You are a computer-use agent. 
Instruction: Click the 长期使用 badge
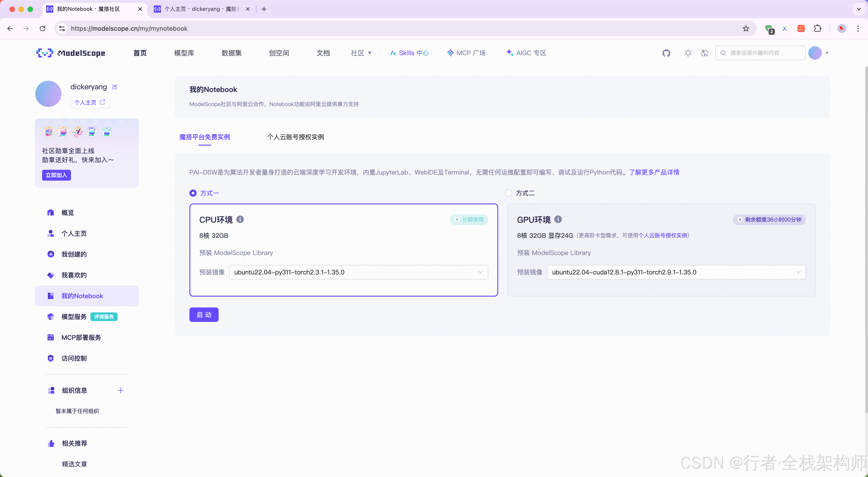(469, 220)
